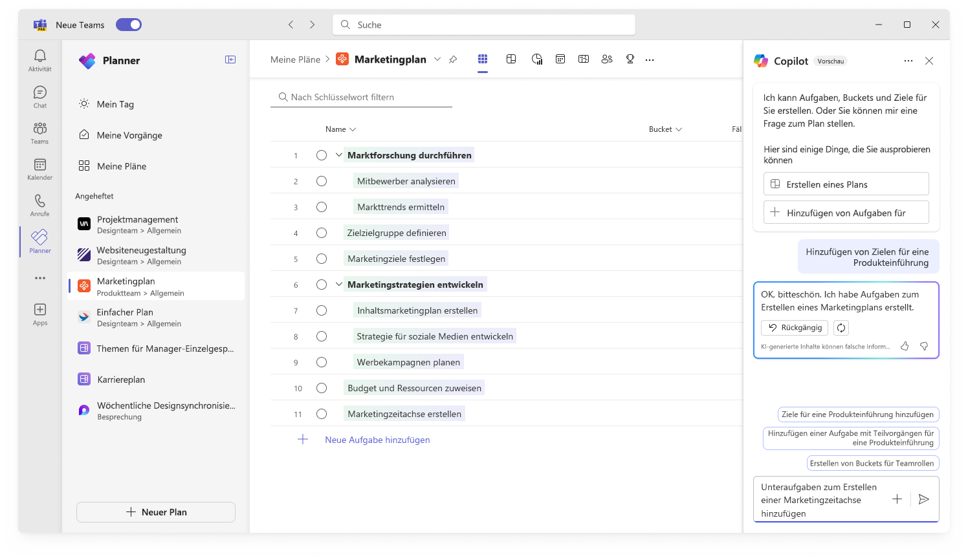Give thumbs up to Copilot response
968x560 pixels.
(905, 346)
